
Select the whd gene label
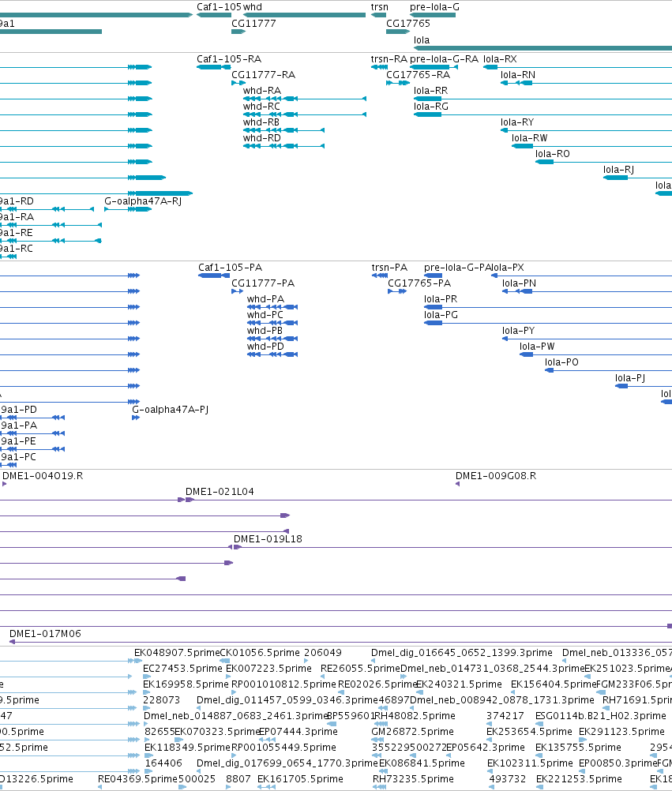252,7
